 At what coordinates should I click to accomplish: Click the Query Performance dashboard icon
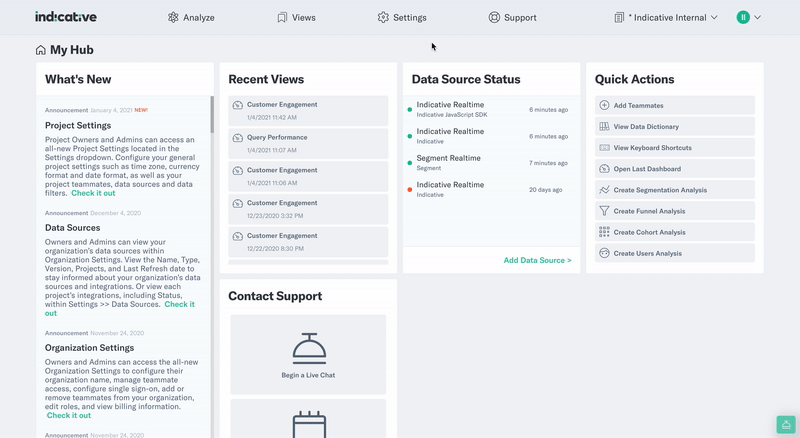[x=238, y=138]
